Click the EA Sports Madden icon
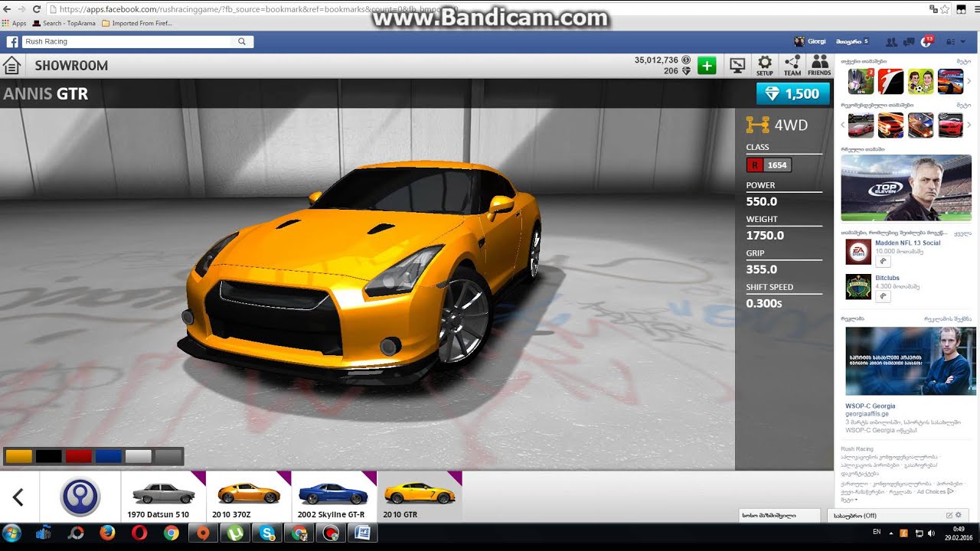Viewport: 980px width, 551px height. pos(858,252)
